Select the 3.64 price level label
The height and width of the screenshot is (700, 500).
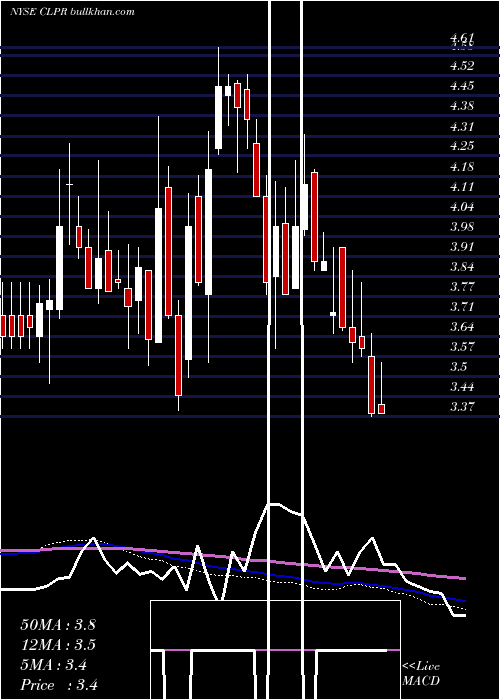click(462, 327)
